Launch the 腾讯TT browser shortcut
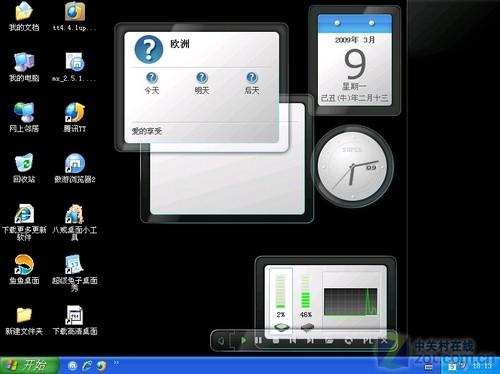The image size is (500, 374). click(75, 117)
